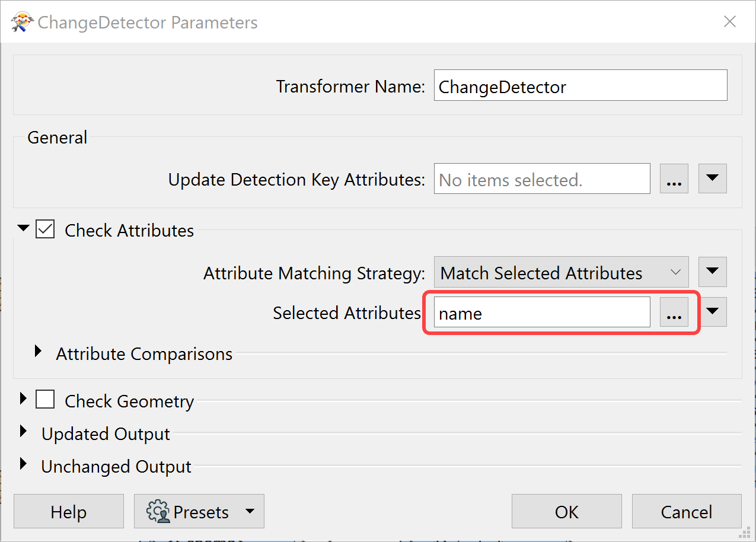Click the ChangeDetector title bar app icon
Viewport: 756px width, 542px height.
coord(21,23)
